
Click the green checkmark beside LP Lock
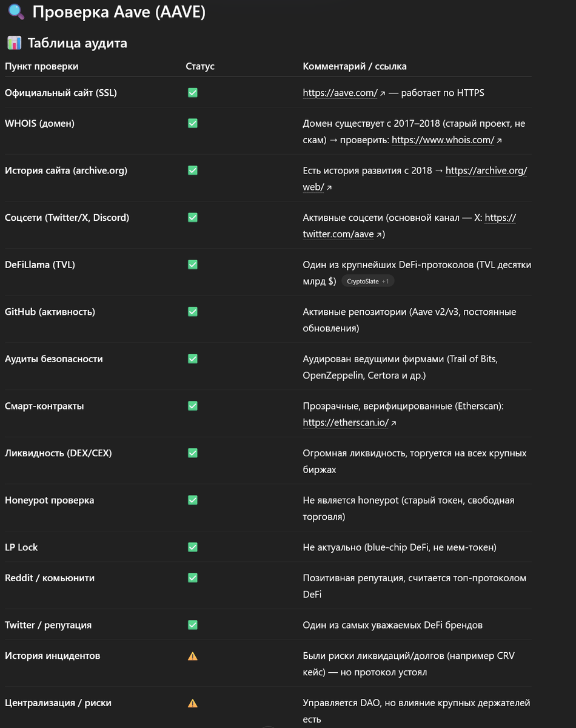coord(193,547)
